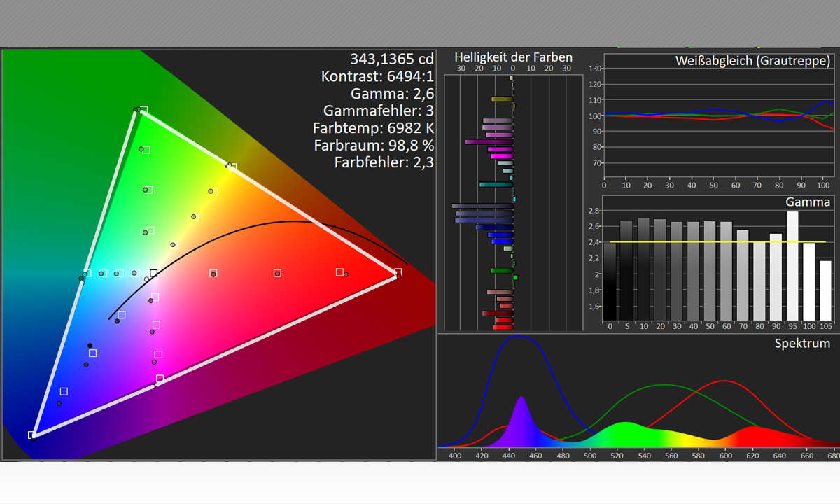Click the bold white point square in the gamut
This screenshot has height=504, width=840.
point(154,273)
